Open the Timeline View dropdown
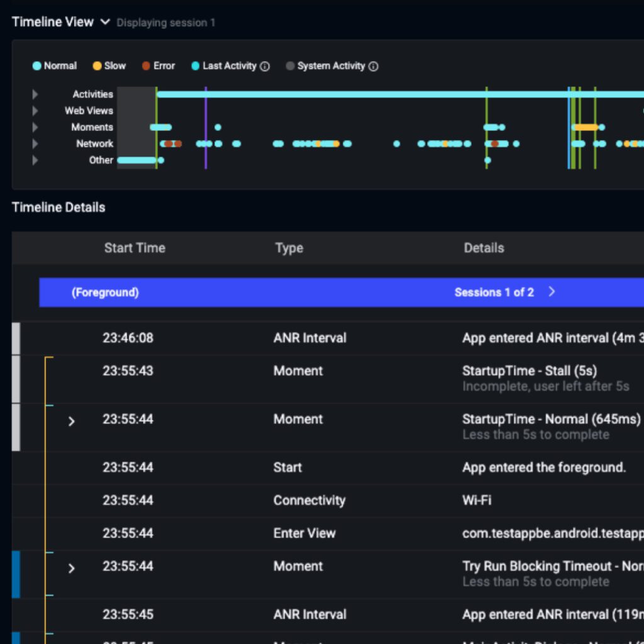 (x=104, y=21)
